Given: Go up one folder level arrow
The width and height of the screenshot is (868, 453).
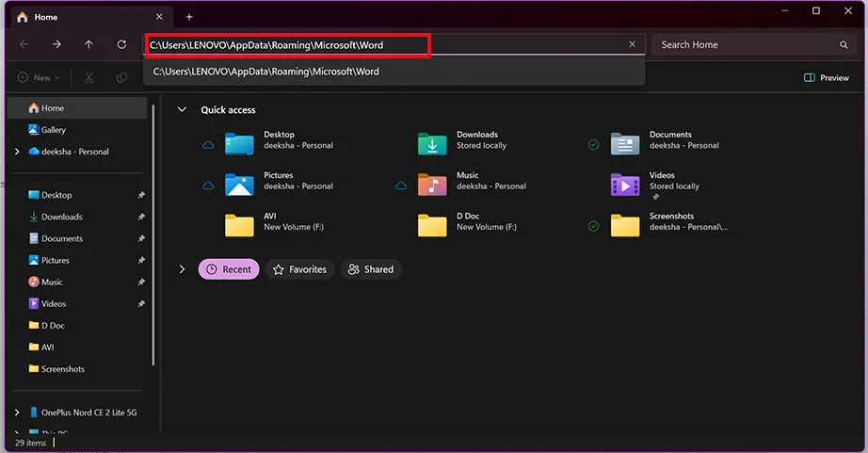Looking at the screenshot, I should pyautogui.click(x=88, y=44).
